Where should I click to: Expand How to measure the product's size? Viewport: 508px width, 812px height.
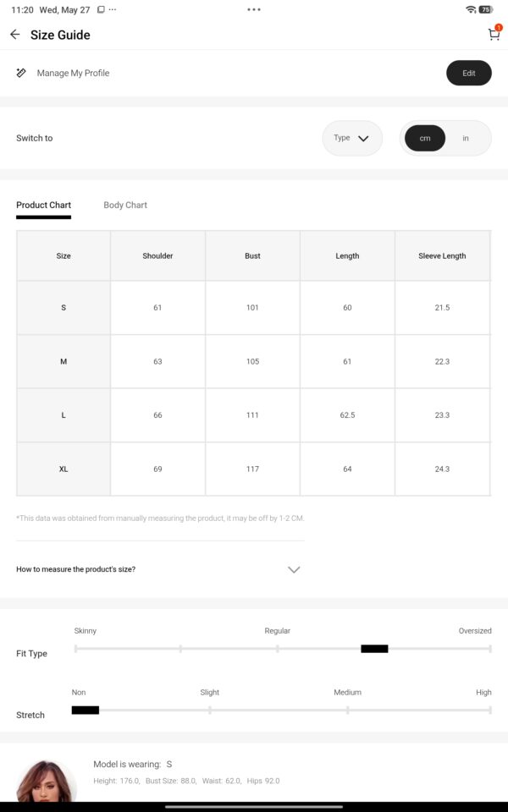coord(160,569)
